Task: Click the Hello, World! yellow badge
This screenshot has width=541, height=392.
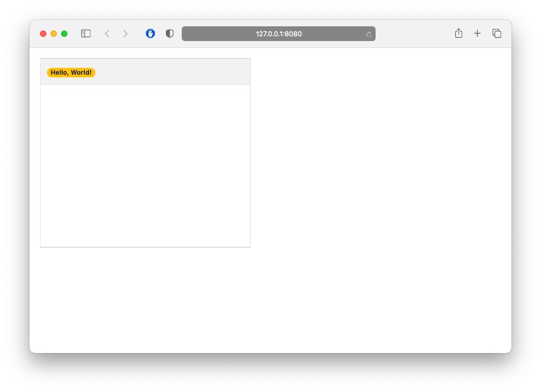Action: click(x=71, y=73)
